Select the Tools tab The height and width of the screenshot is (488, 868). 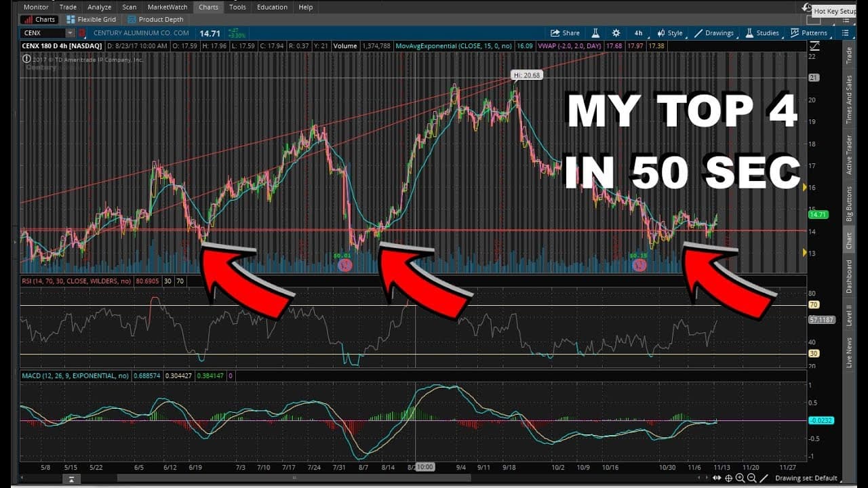(237, 7)
